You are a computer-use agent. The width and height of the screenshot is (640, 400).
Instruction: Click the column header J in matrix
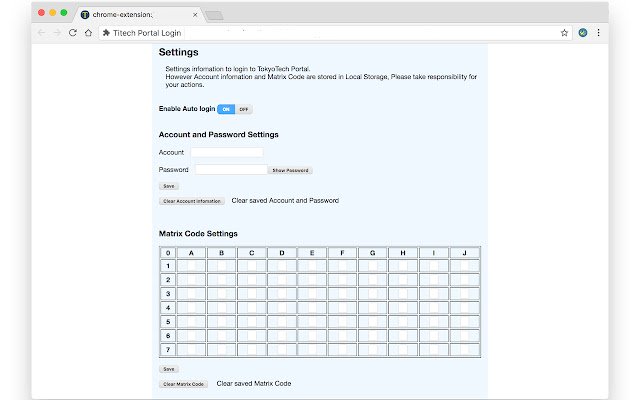pyautogui.click(x=464, y=253)
